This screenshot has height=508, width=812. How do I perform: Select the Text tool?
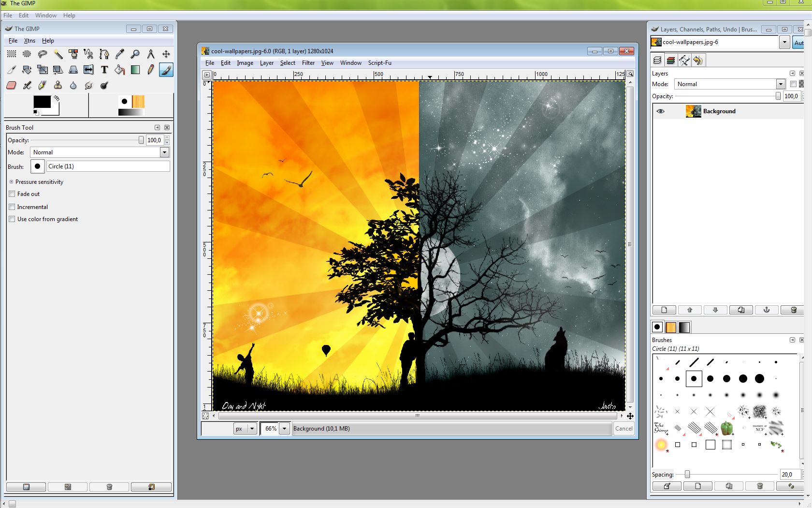click(x=104, y=70)
